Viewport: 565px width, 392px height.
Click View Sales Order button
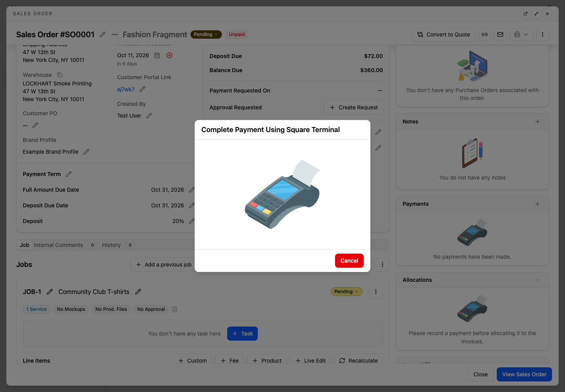click(x=524, y=374)
